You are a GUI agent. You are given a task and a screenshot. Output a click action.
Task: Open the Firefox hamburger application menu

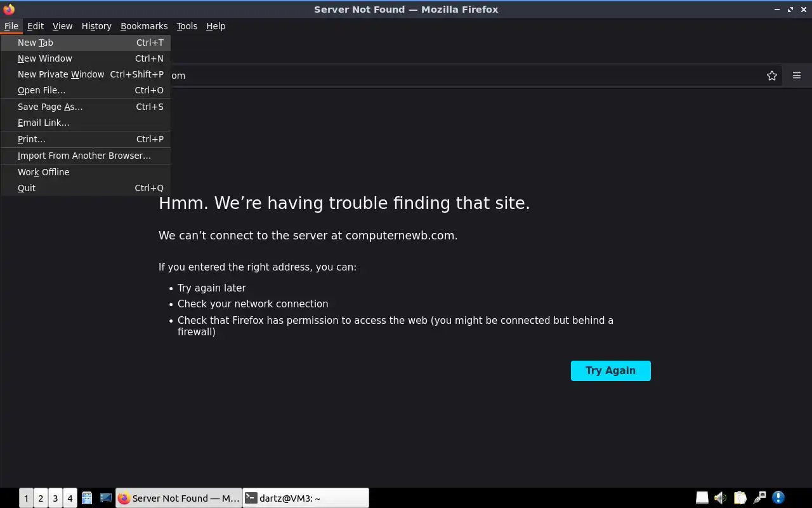pos(797,76)
